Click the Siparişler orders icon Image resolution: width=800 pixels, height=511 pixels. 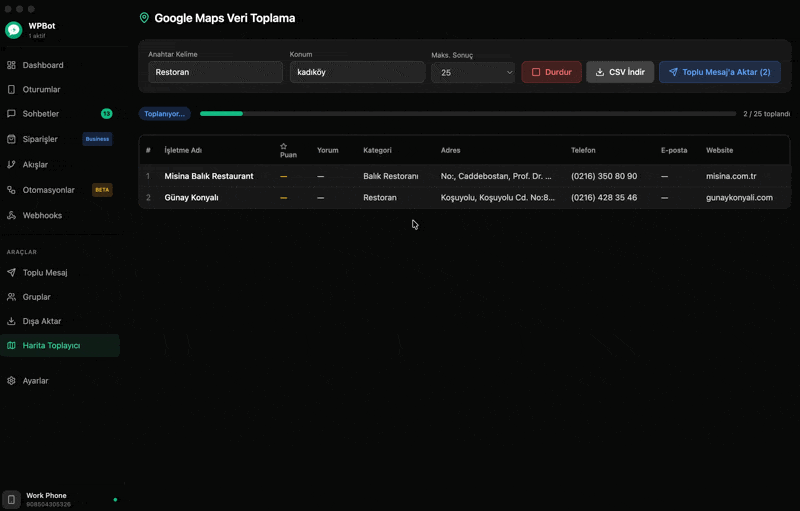point(12,139)
